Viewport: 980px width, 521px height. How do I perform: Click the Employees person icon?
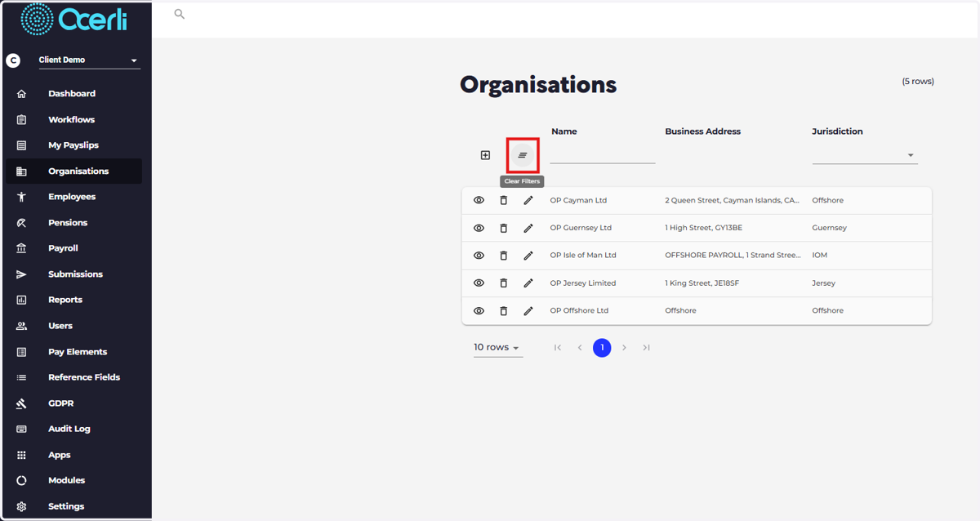(x=21, y=197)
